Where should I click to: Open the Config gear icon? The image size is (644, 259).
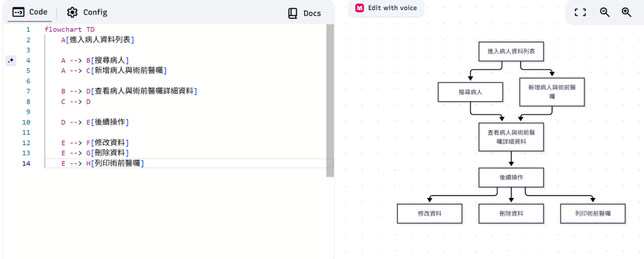(x=72, y=13)
